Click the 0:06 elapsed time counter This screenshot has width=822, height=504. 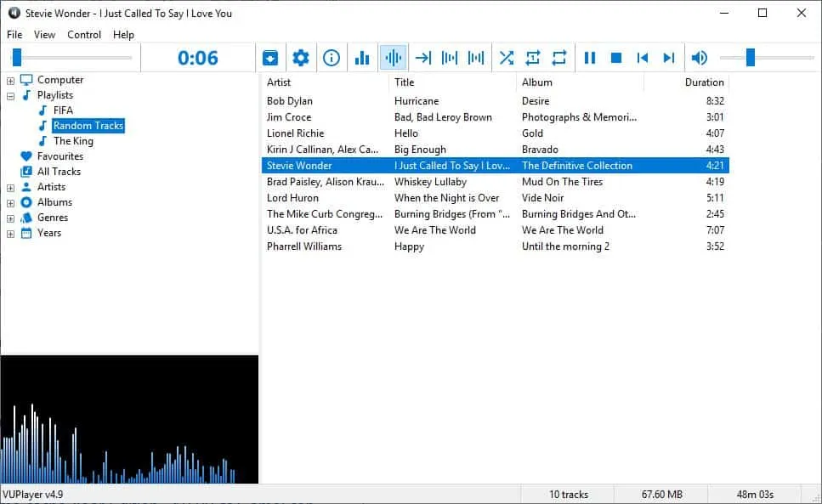pyautogui.click(x=197, y=58)
